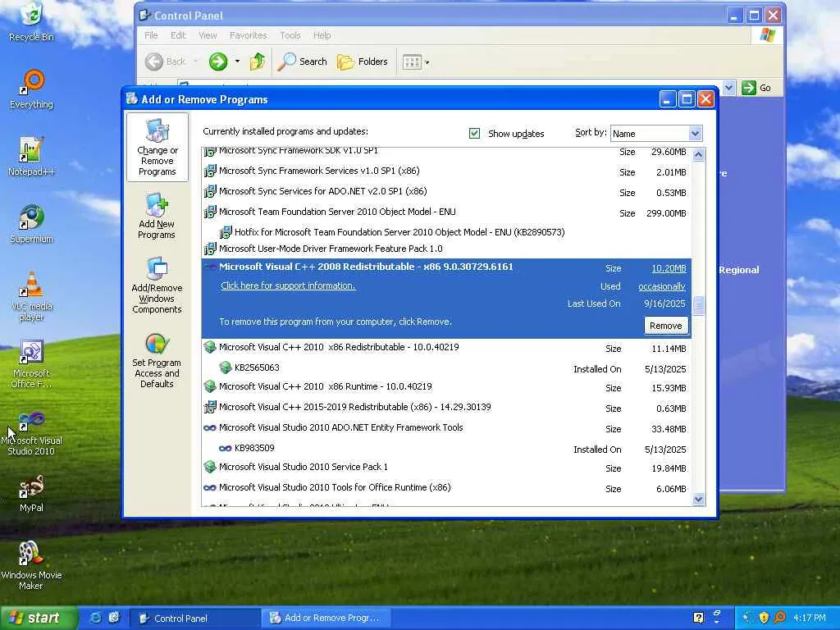
Task: Click the Microsoft Visual C++ 2008 Redistributable icon
Action: [x=210, y=267]
